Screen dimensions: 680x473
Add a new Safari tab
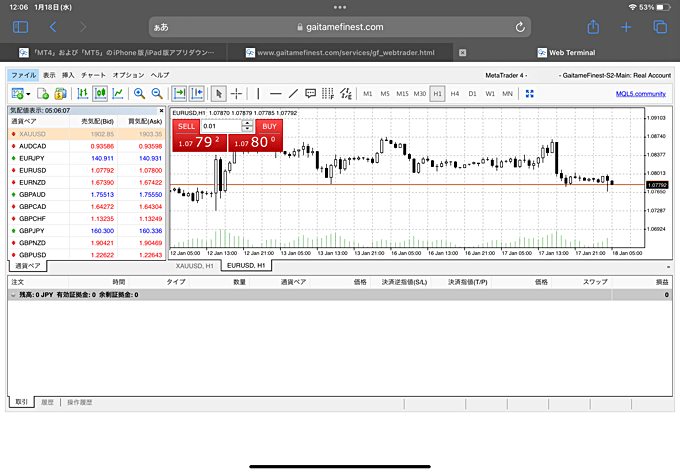tap(626, 27)
